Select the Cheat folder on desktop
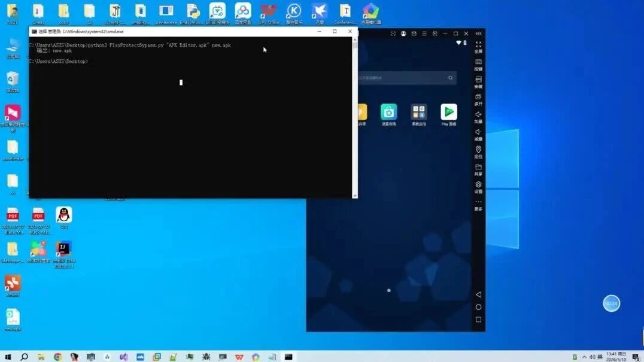 [x=38, y=14]
